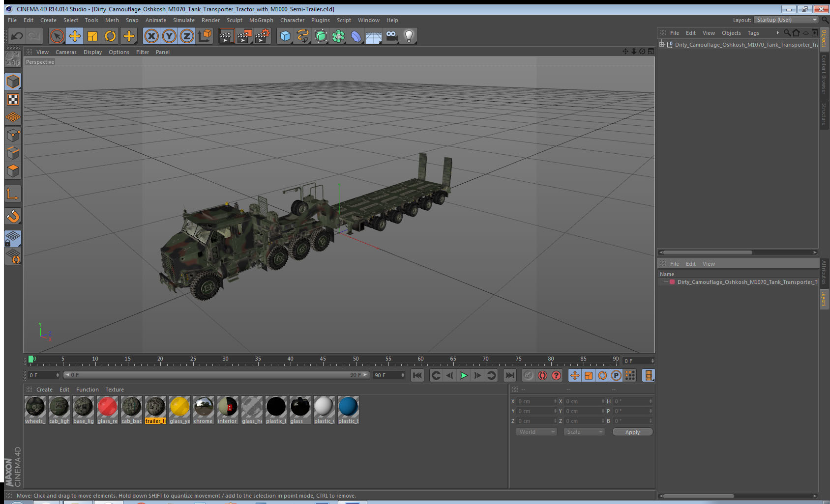The width and height of the screenshot is (830, 504).
Task: Add a light object bulb icon
Action: [x=409, y=36]
